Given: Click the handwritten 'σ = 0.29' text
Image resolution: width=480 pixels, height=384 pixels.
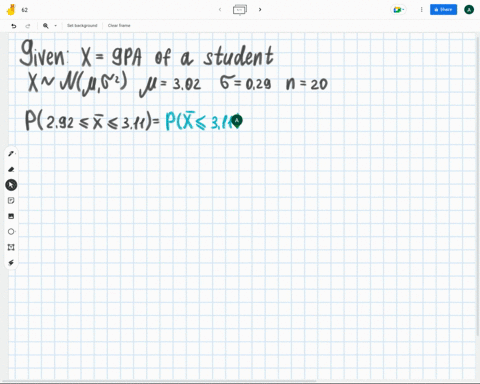Looking at the screenshot, I should point(245,83).
